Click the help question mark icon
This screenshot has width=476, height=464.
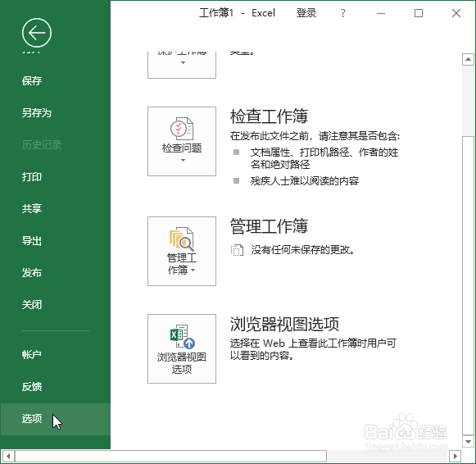click(343, 13)
